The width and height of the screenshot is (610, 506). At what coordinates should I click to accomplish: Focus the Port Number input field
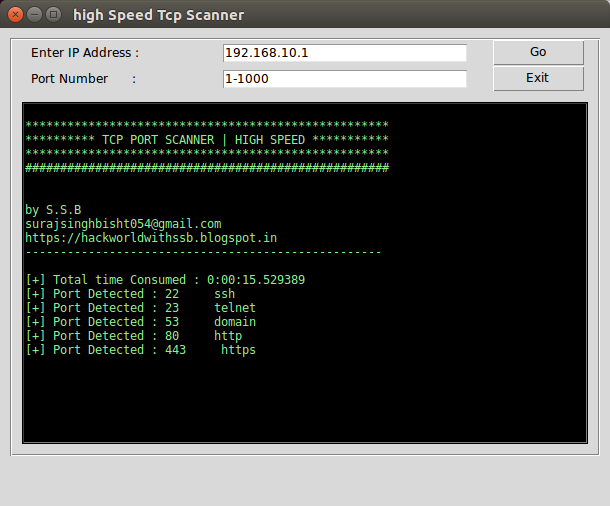click(x=345, y=79)
